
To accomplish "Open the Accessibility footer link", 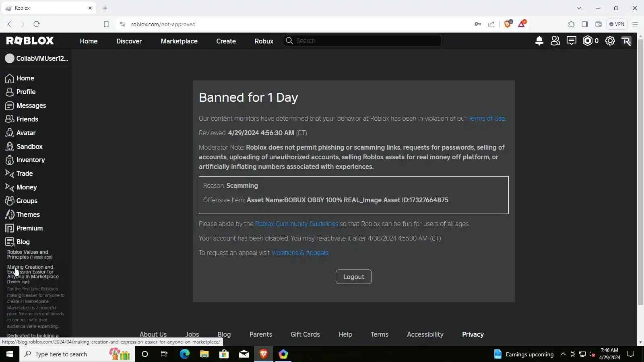I will point(425,334).
